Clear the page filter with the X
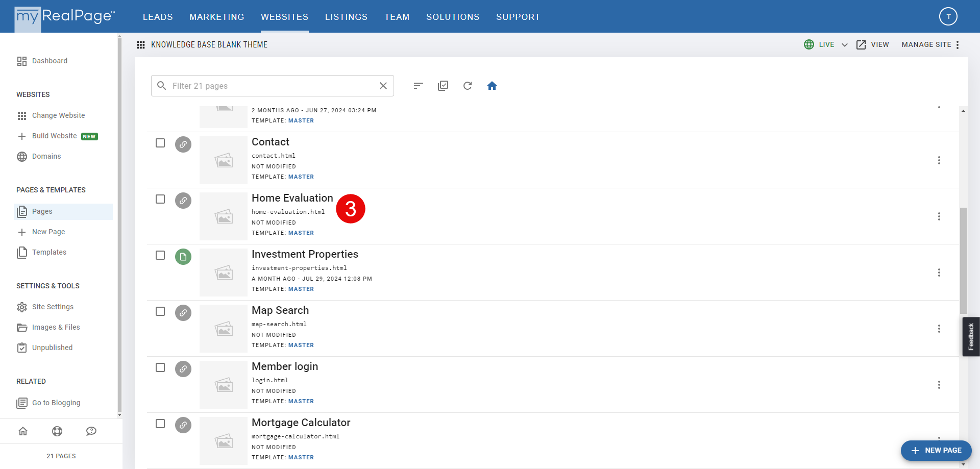The width and height of the screenshot is (980, 469). point(383,86)
